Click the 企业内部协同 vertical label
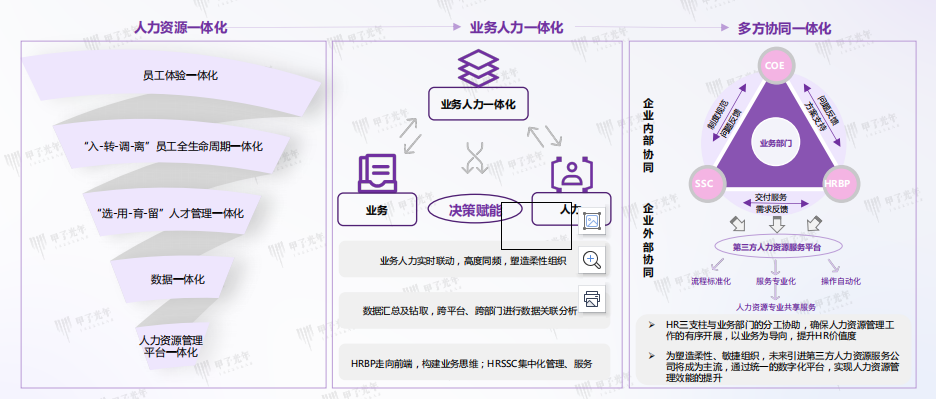Viewport: 936px width, 399px height. click(x=648, y=136)
